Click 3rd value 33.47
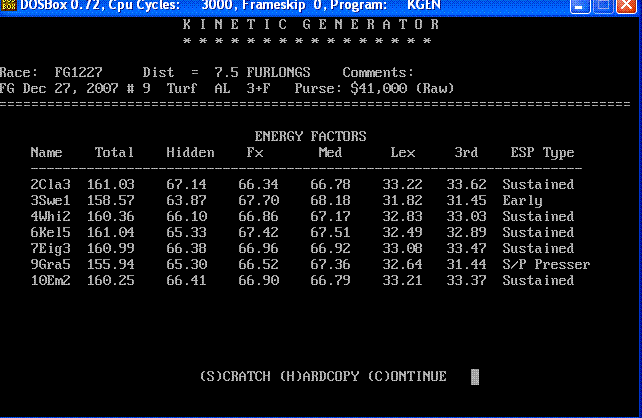The image size is (642, 418). coord(466,249)
